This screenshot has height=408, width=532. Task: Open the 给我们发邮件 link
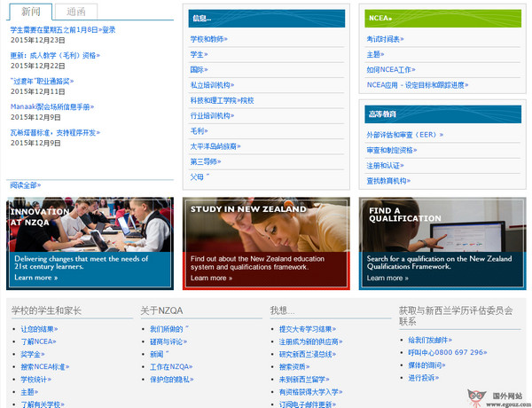coord(430,340)
